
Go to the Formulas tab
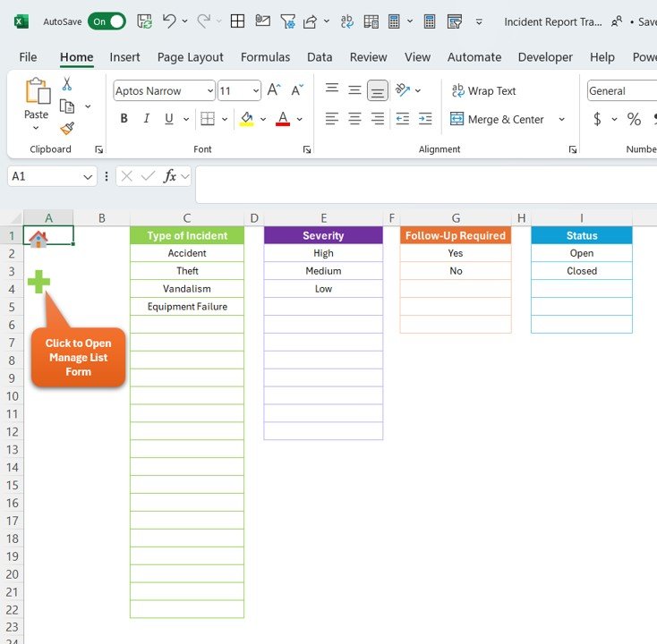point(265,57)
